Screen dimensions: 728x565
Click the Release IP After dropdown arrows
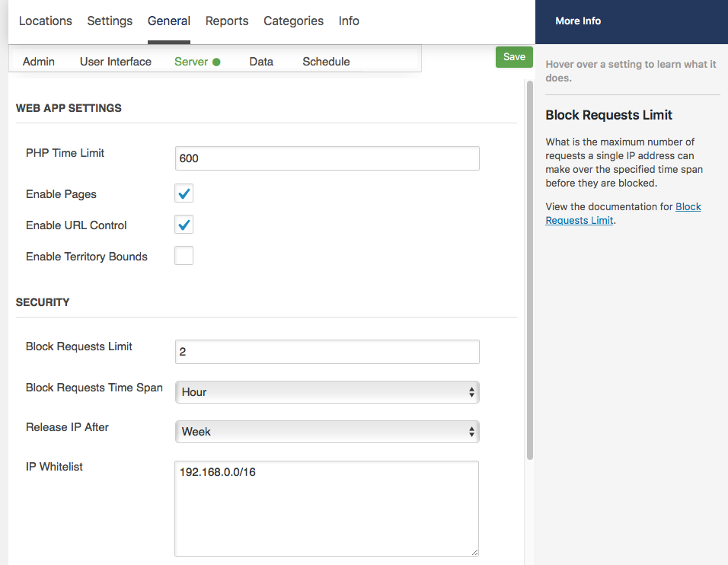point(471,432)
